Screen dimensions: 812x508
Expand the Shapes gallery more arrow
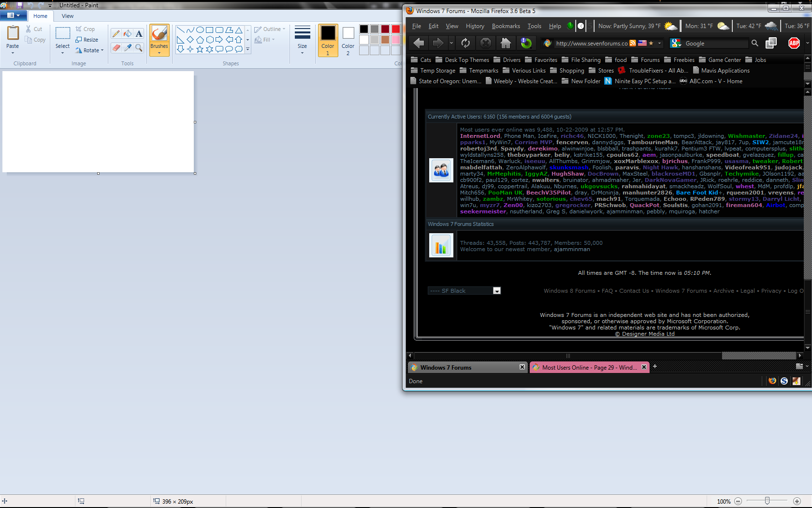pyautogui.click(x=248, y=49)
